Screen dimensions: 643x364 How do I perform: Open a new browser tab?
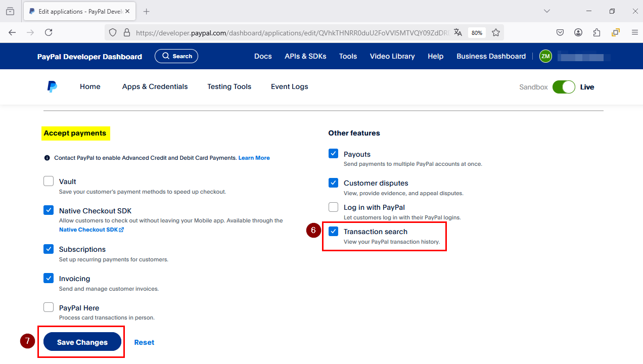pos(147,11)
